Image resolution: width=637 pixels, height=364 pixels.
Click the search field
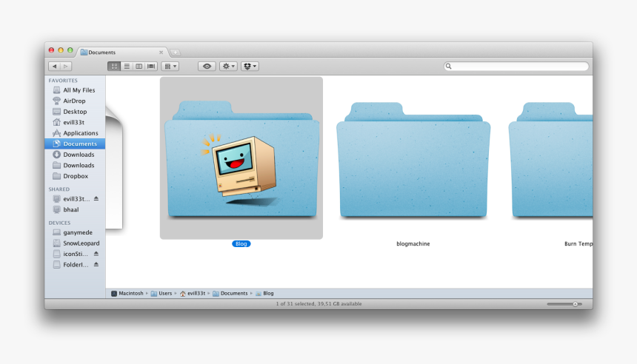pyautogui.click(x=516, y=66)
